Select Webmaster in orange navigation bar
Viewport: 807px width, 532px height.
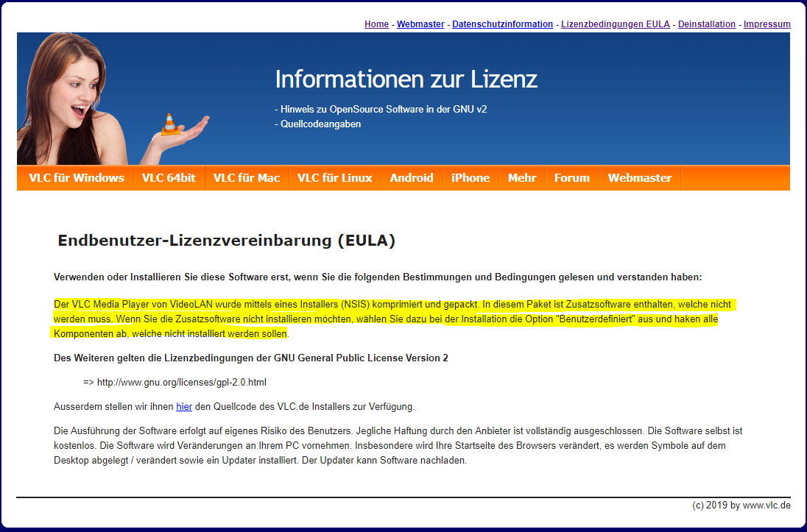click(x=640, y=178)
